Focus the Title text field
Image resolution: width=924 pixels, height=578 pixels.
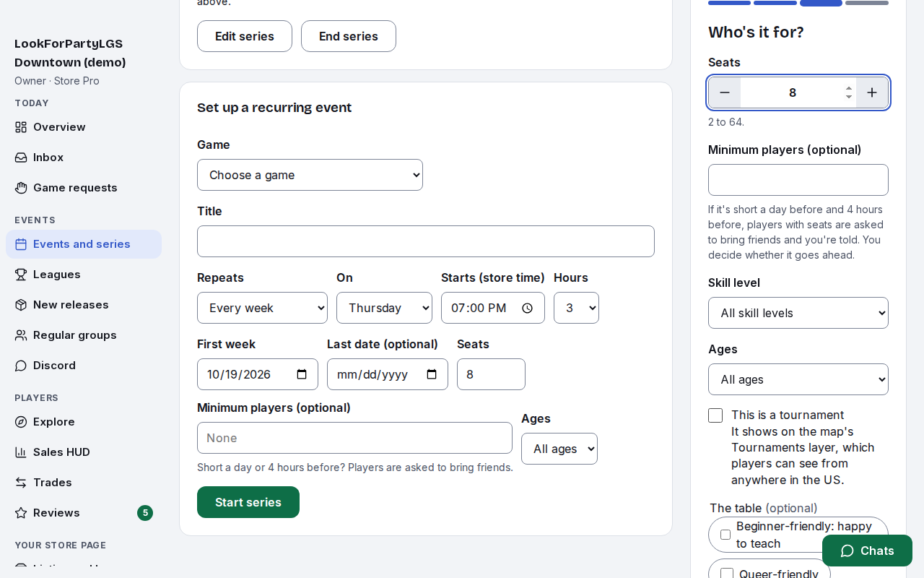coord(426,241)
